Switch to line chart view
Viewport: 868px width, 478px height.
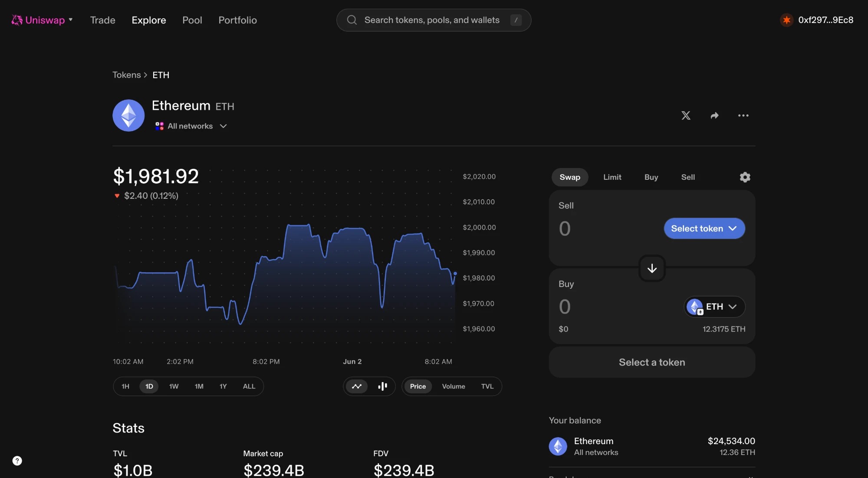click(x=357, y=386)
